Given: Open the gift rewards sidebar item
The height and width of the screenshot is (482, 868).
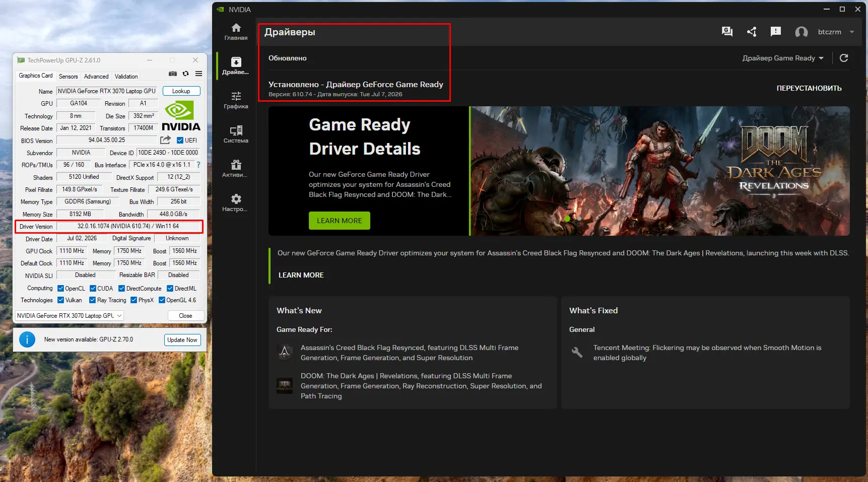Looking at the screenshot, I should pyautogui.click(x=236, y=168).
